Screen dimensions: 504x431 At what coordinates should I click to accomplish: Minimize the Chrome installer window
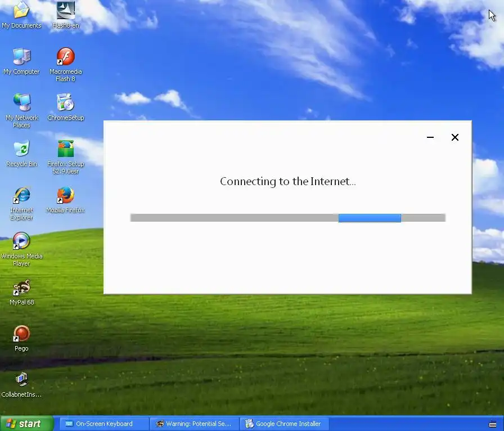430,137
